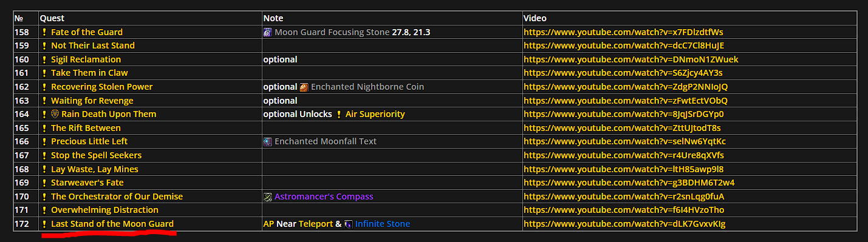868x242 pixels.
Task: Open the YouTube video for quest 158
Action: [623, 32]
